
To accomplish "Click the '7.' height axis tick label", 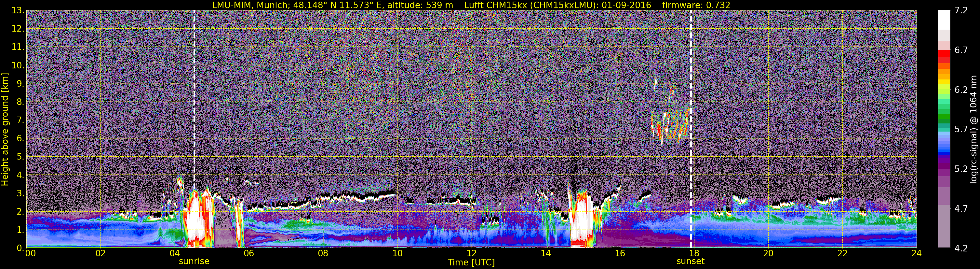I will [x=20, y=120].
